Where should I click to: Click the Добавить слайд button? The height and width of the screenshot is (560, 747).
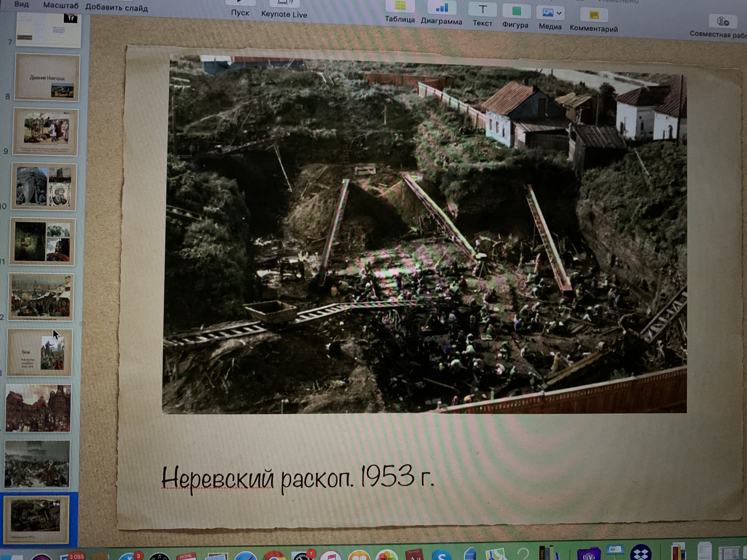click(117, 7)
